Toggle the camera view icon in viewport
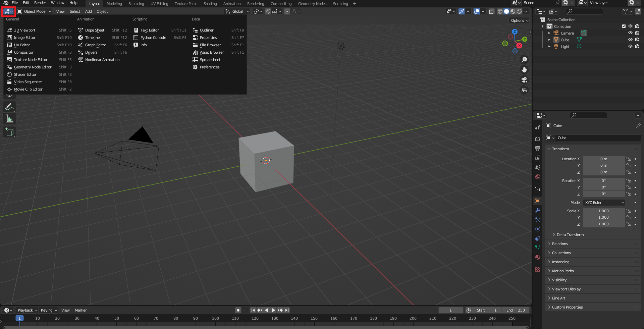644x329 pixels. (524, 80)
